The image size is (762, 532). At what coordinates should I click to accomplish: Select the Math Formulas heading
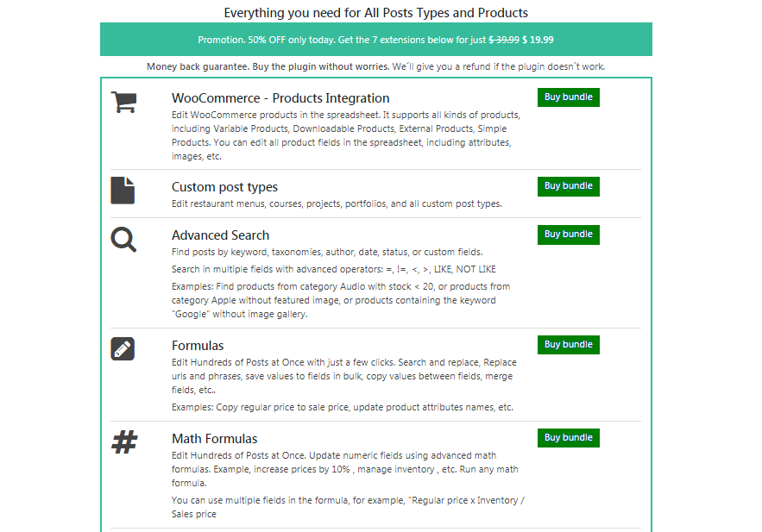tap(214, 439)
